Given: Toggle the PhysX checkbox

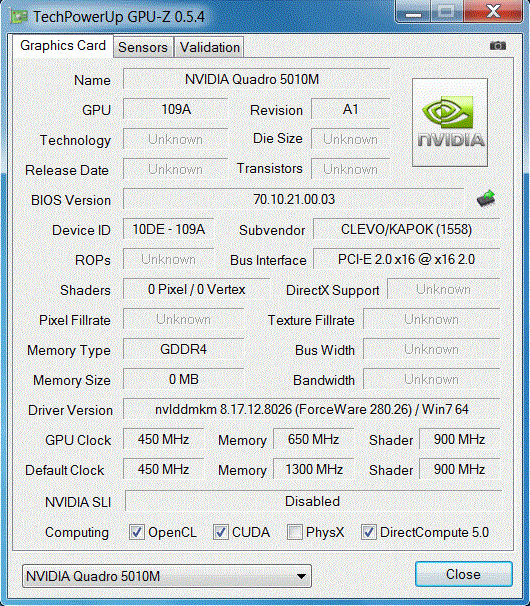Looking at the screenshot, I should point(295,532).
